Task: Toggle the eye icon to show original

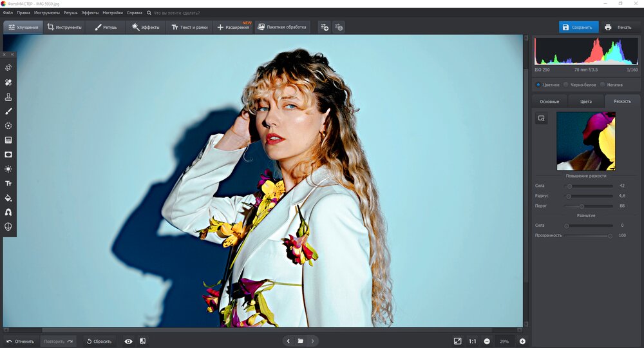Action: pos(128,341)
